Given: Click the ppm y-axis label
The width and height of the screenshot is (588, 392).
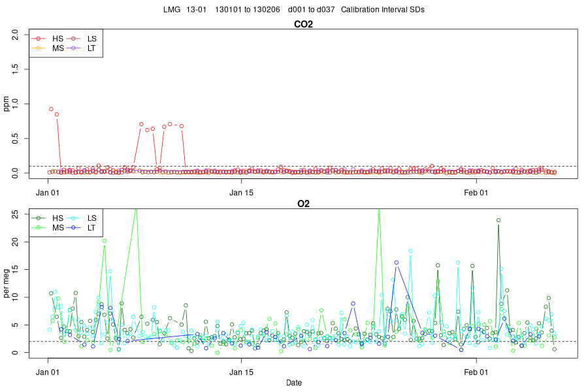Looking at the screenshot, I should (x=6, y=104).
